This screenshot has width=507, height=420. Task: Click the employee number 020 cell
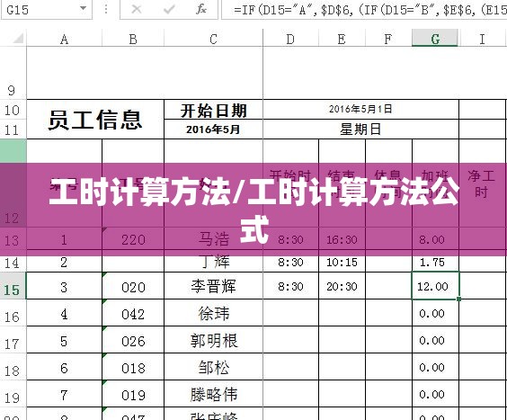pyautogui.click(x=133, y=287)
